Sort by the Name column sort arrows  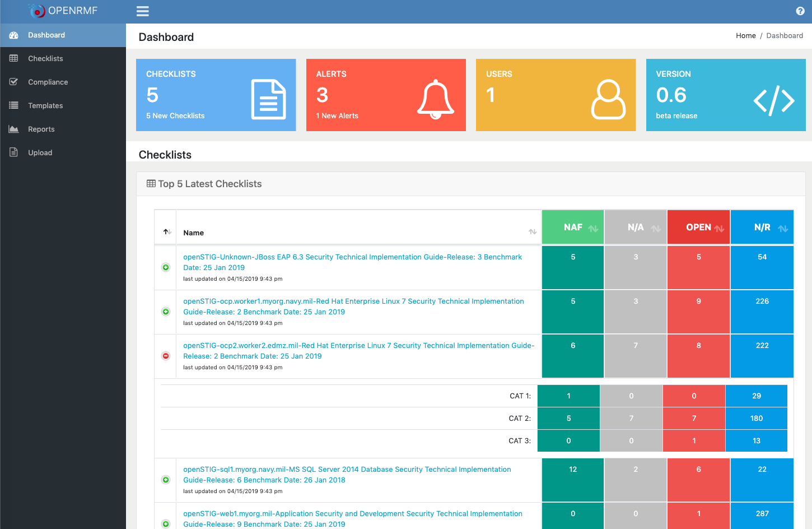(533, 232)
